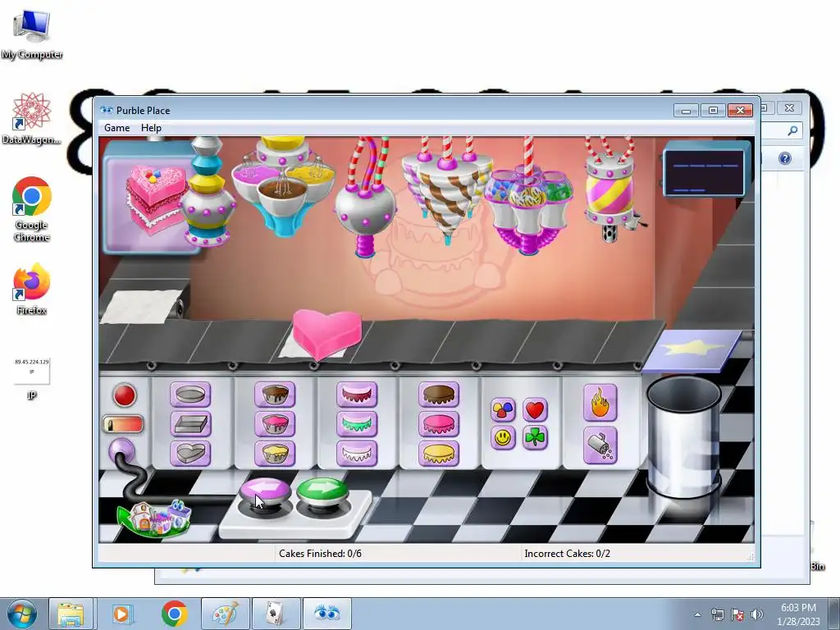Click the help icon in background window
Image resolution: width=840 pixels, height=630 pixels.
pyautogui.click(x=785, y=158)
